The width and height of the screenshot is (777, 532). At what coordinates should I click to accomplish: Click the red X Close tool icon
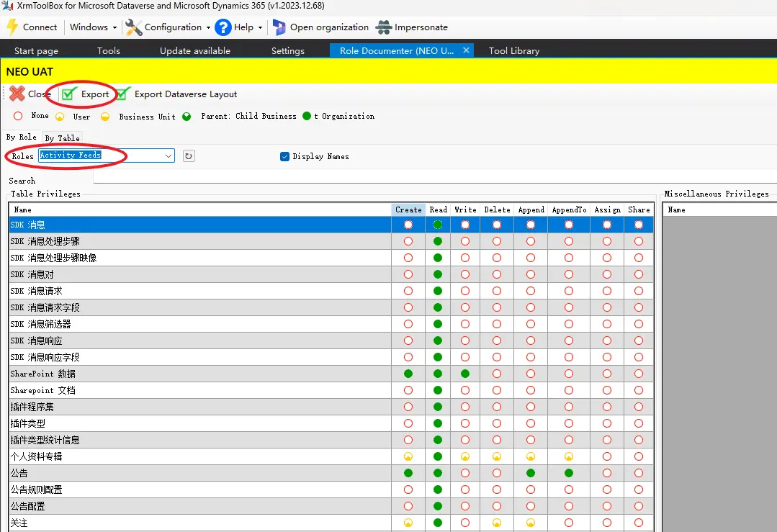17,94
